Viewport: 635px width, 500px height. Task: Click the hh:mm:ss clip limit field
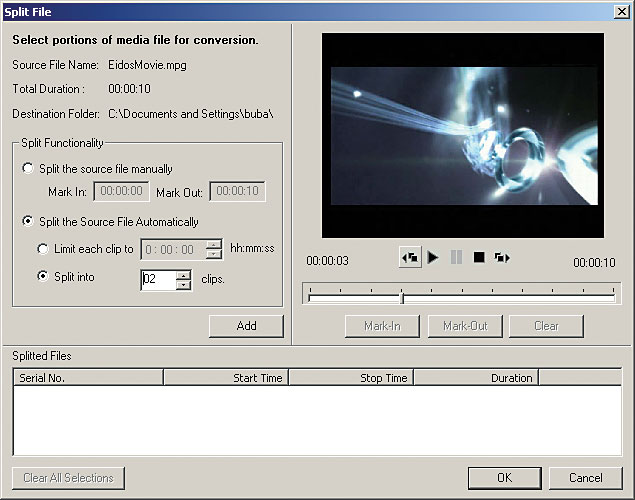click(173, 249)
